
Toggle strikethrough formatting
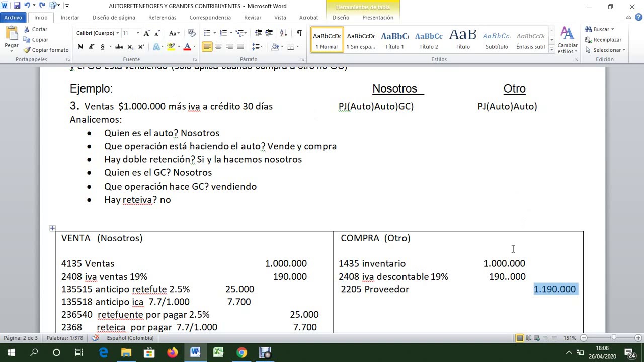point(119,47)
